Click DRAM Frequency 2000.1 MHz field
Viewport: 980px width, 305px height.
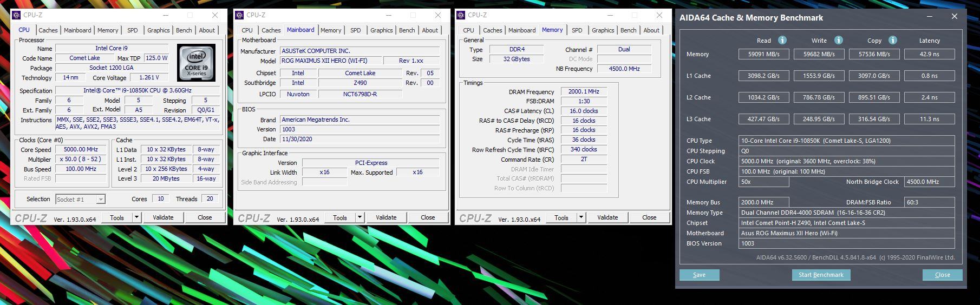click(584, 91)
